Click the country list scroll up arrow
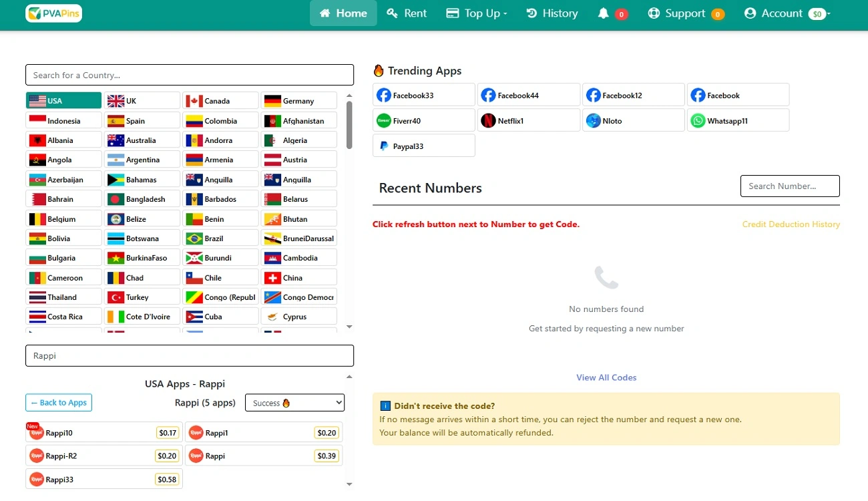The image size is (868, 501). click(x=349, y=96)
